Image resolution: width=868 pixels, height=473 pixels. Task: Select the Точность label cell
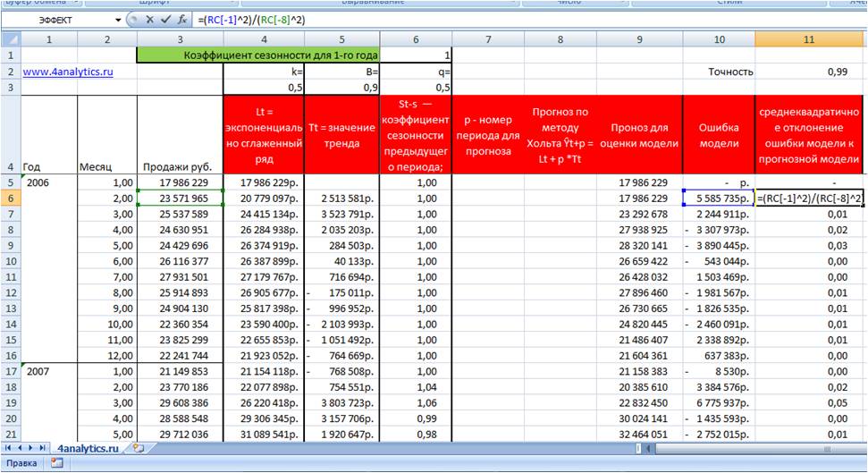(x=719, y=72)
